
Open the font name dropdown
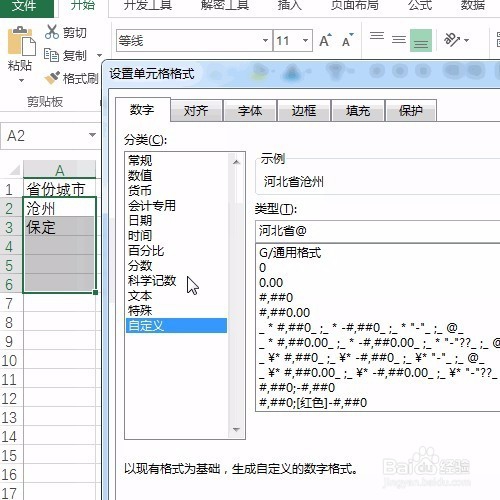coord(265,41)
